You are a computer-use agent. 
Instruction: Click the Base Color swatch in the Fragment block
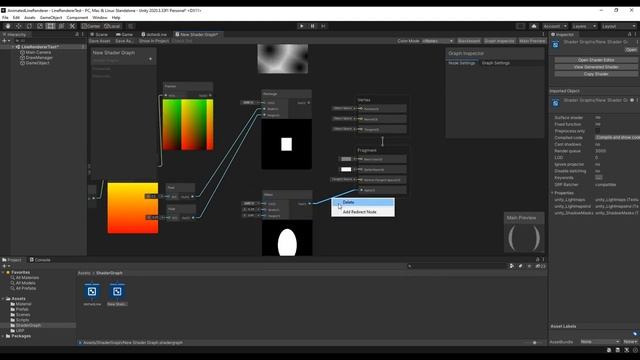tap(346, 159)
